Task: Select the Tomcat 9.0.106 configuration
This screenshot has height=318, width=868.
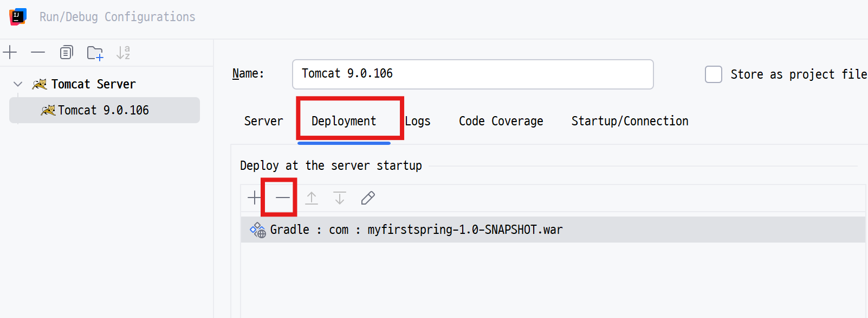Action: 105,110
